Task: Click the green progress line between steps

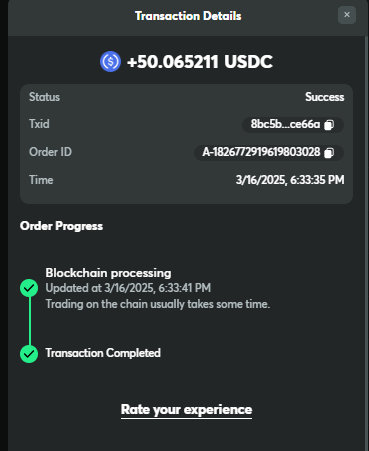Action: [x=29, y=321]
